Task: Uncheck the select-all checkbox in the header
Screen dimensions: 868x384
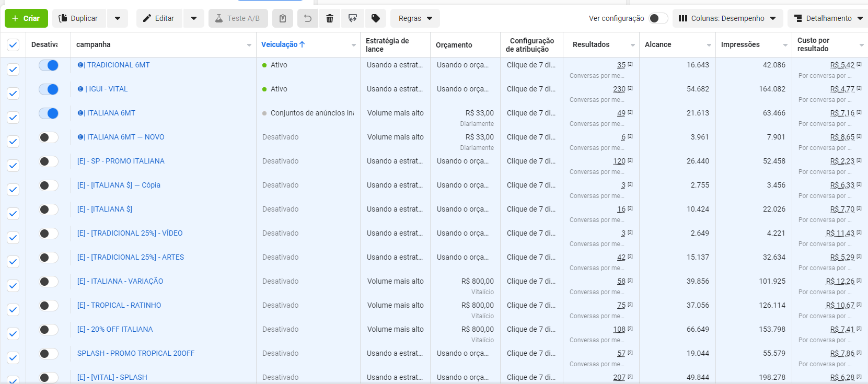Action: [x=13, y=45]
